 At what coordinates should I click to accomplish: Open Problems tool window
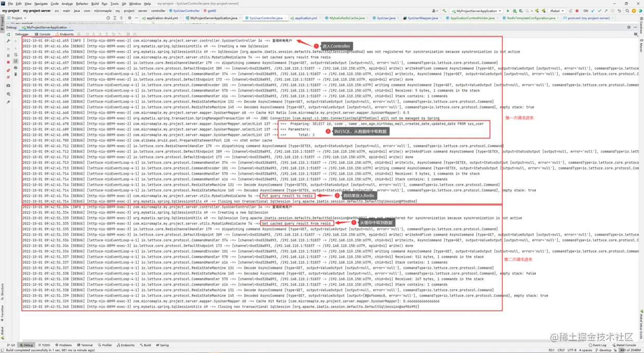click(x=63, y=345)
